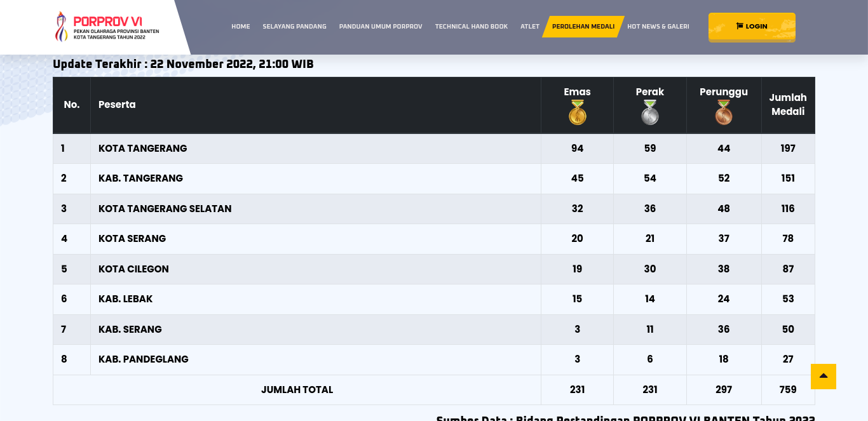Select the Kab. Pandeglang row
Image resolution: width=868 pixels, height=421 pixels.
click(x=143, y=359)
